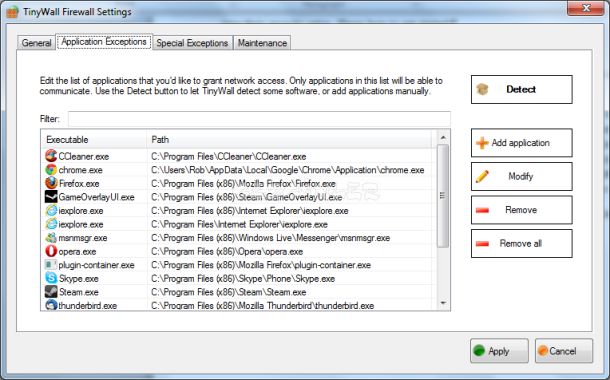This screenshot has height=380, width=610.
Task: Sort by the Executable column header
Action: (x=94, y=140)
